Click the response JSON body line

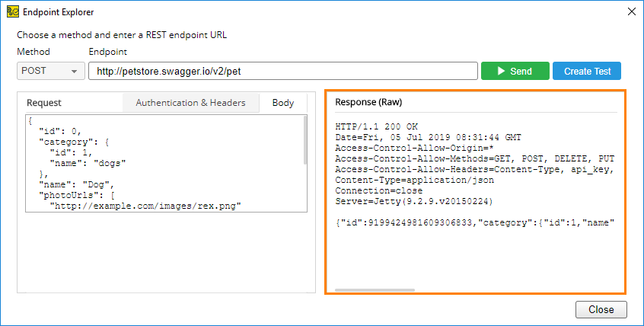475,223
